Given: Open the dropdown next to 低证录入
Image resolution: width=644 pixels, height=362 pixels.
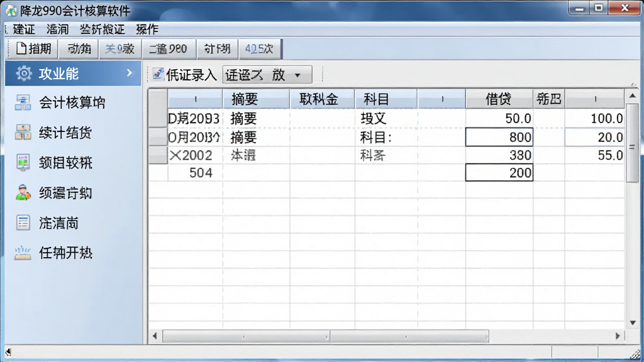Looking at the screenshot, I should click(267, 75).
